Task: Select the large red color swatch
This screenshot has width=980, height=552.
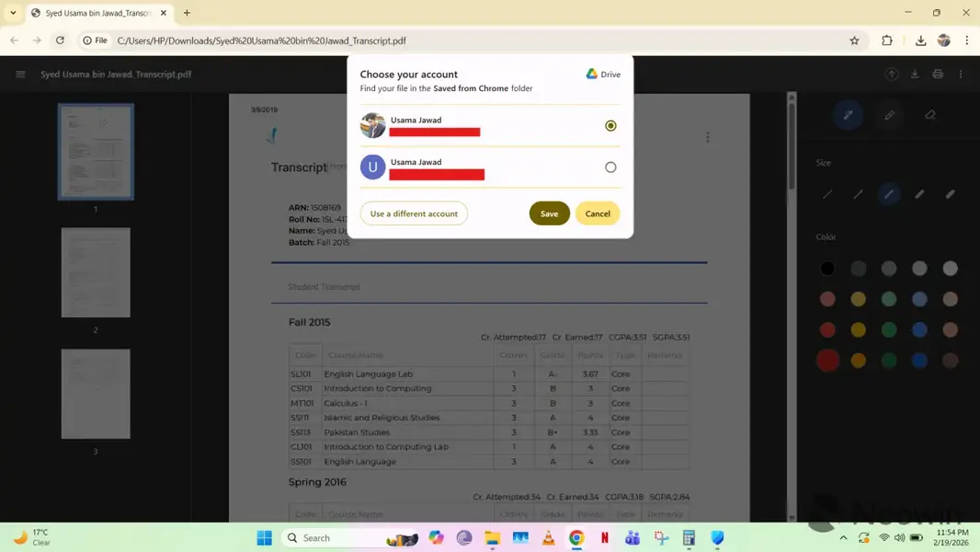Action: click(826, 360)
